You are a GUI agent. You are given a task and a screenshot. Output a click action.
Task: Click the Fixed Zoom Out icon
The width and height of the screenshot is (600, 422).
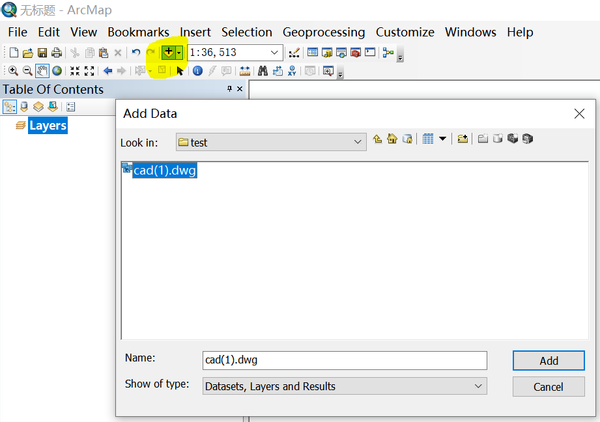[89, 71]
